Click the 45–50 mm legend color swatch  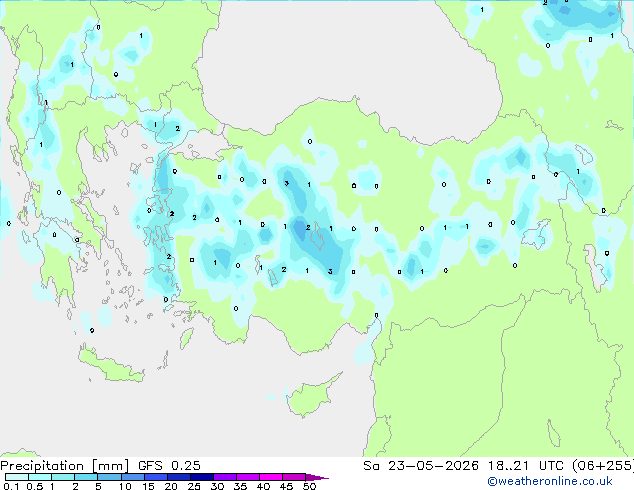point(293,477)
